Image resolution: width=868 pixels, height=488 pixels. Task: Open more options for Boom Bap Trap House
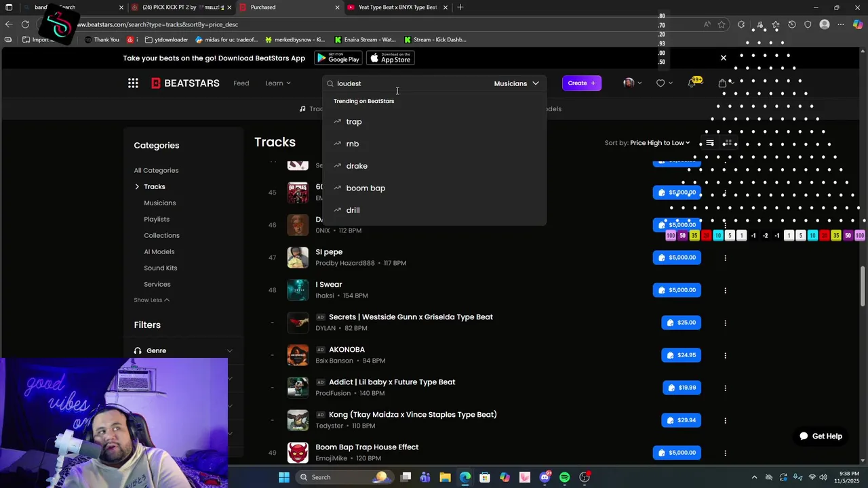click(725, 453)
